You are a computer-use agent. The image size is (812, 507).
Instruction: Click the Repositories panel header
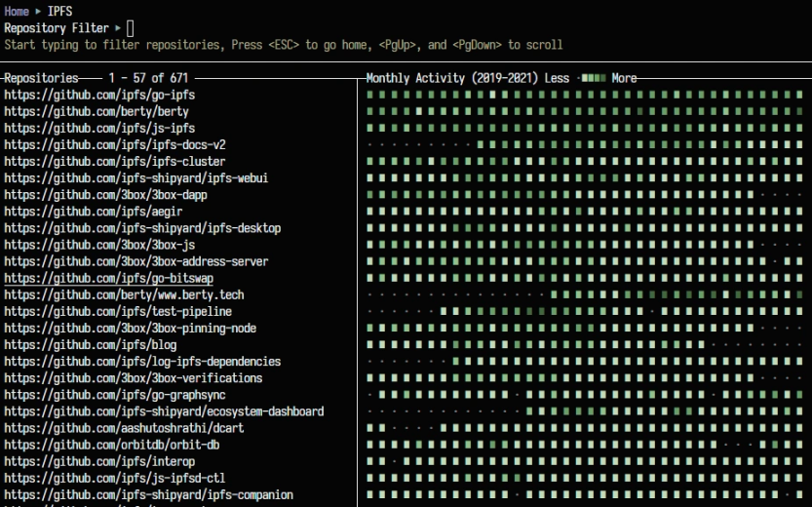pyautogui.click(x=41, y=78)
